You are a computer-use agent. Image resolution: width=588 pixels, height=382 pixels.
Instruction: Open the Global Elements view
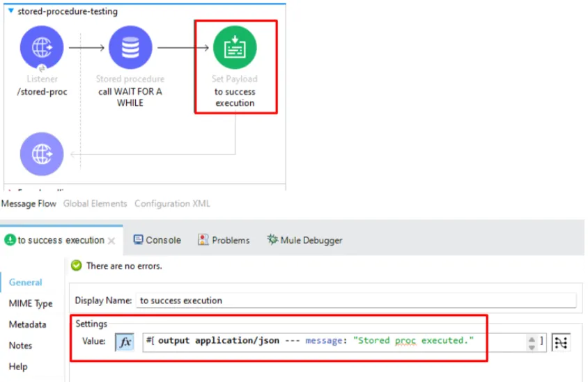pos(95,204)
